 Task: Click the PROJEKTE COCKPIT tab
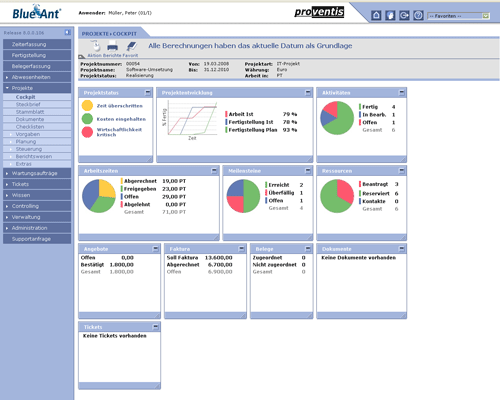109,34
